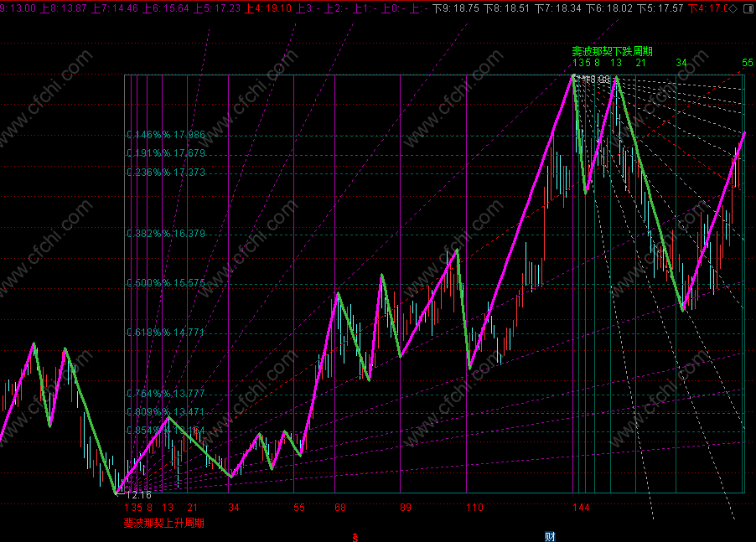Click the red rising-cycle number 68
Viewport: 756px width, 542px height.
click(340, 508)
